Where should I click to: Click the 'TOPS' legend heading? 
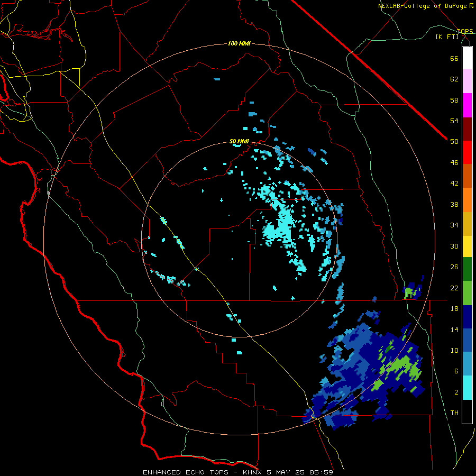[x=465, y=31]
